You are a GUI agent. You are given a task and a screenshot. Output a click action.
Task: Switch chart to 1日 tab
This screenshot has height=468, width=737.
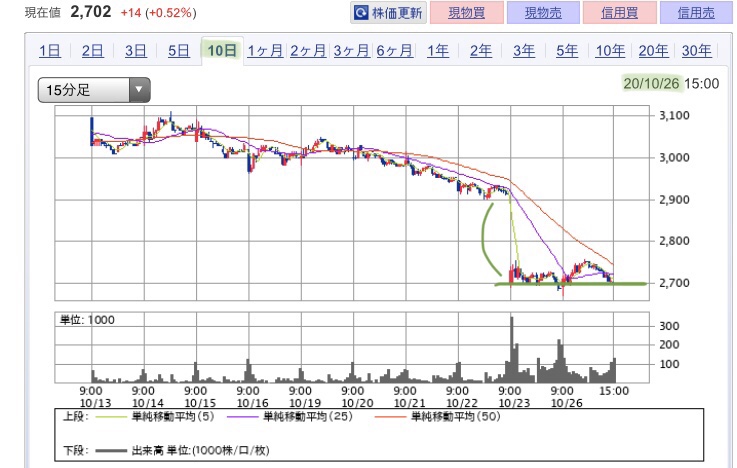click(x=50, y=50)
